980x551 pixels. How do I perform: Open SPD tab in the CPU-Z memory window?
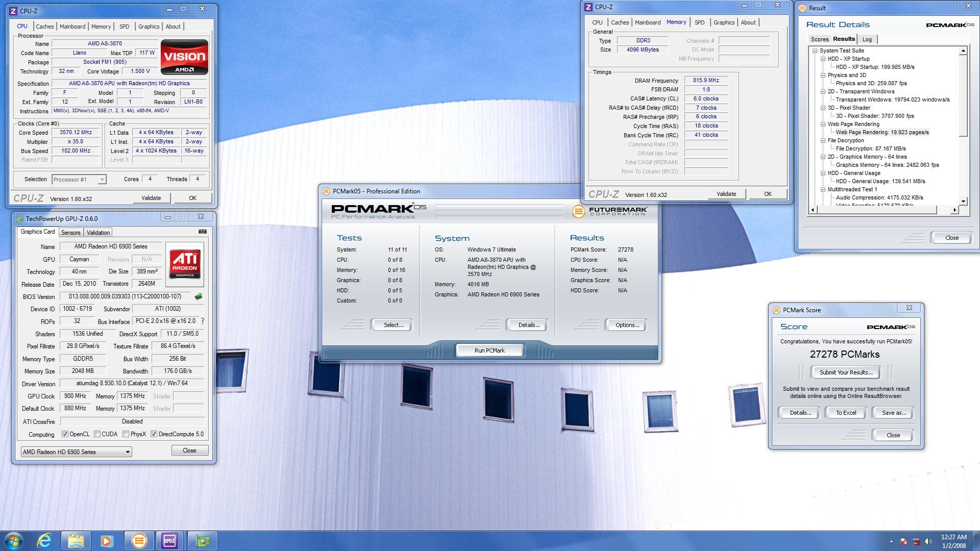click(x=699, y=22)
